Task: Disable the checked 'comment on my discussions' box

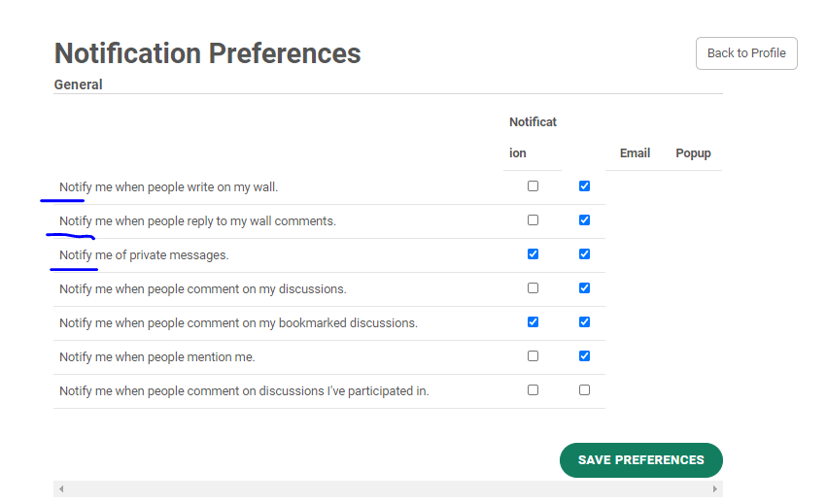Action: pos(584,288)
